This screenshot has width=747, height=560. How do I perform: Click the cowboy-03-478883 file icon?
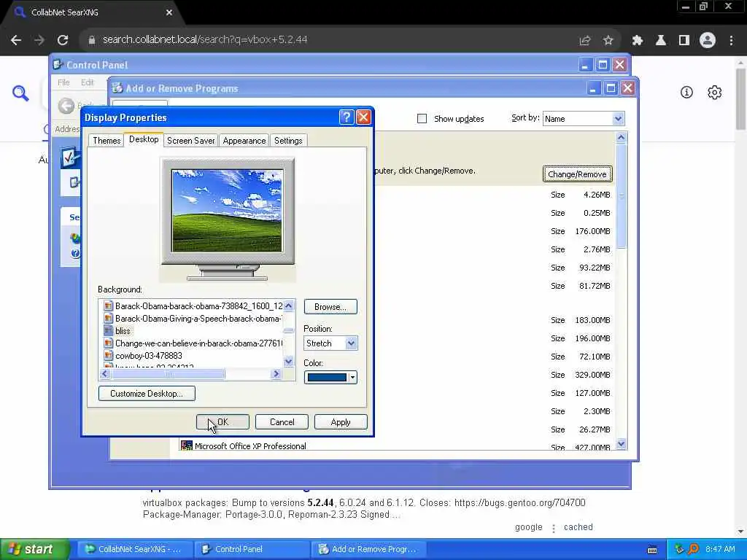tap(108, 355)
